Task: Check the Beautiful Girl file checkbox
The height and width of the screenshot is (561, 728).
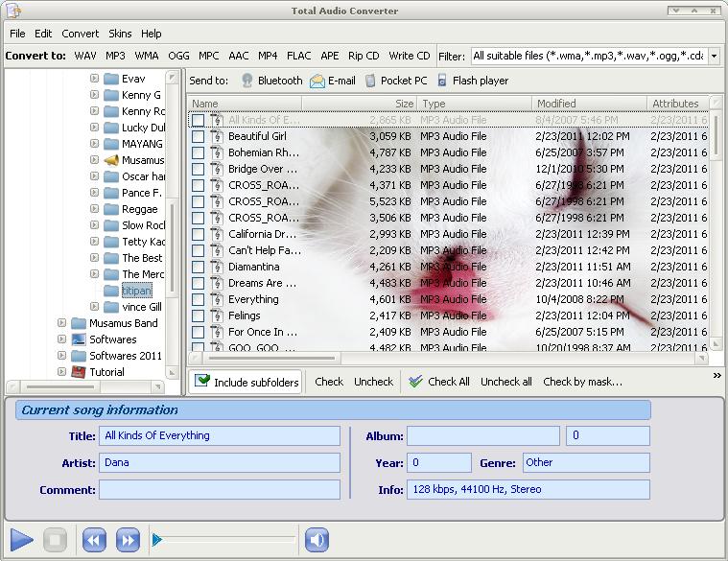Action: point(198,136)
